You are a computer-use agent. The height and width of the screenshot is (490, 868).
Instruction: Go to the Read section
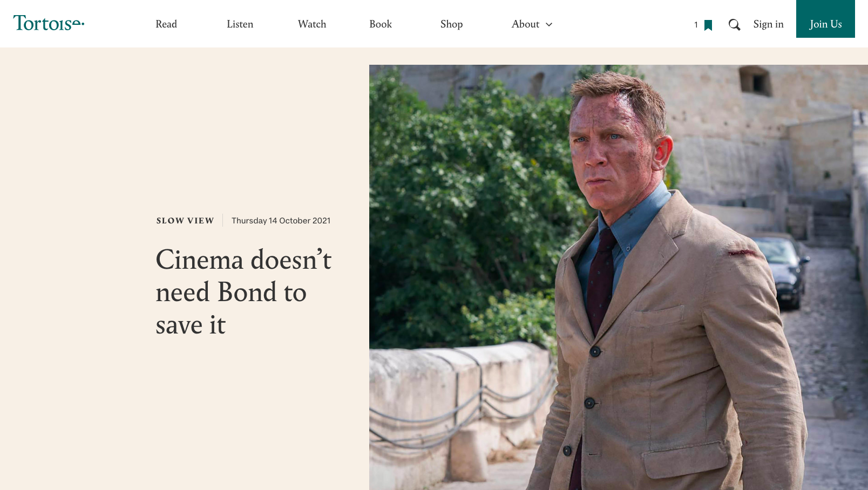click(166, 24)
